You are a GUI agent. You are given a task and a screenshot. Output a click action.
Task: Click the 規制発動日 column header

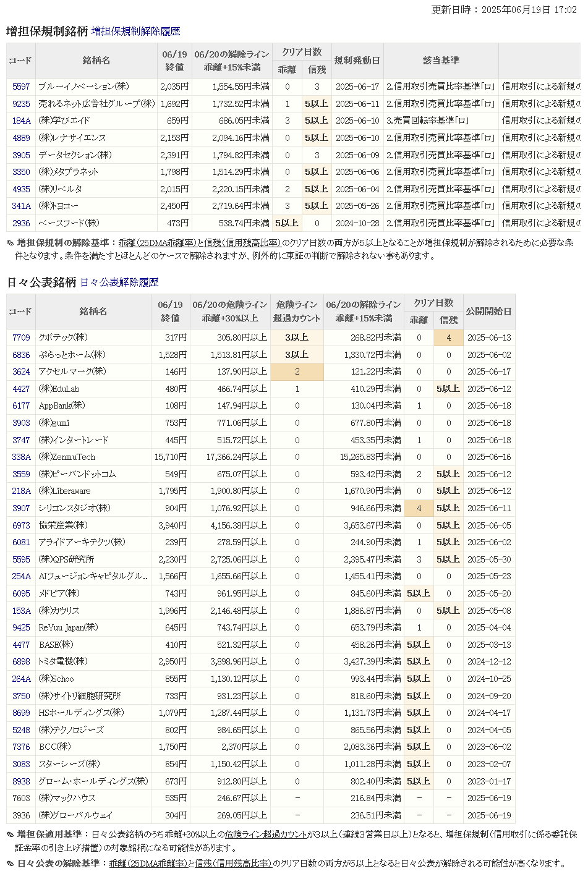[357, 61]
